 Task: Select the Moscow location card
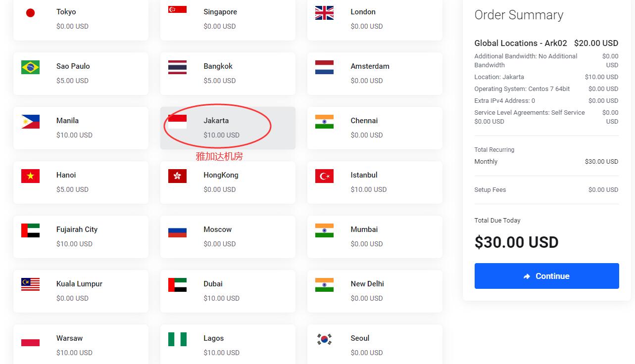(x=228, y=237)
